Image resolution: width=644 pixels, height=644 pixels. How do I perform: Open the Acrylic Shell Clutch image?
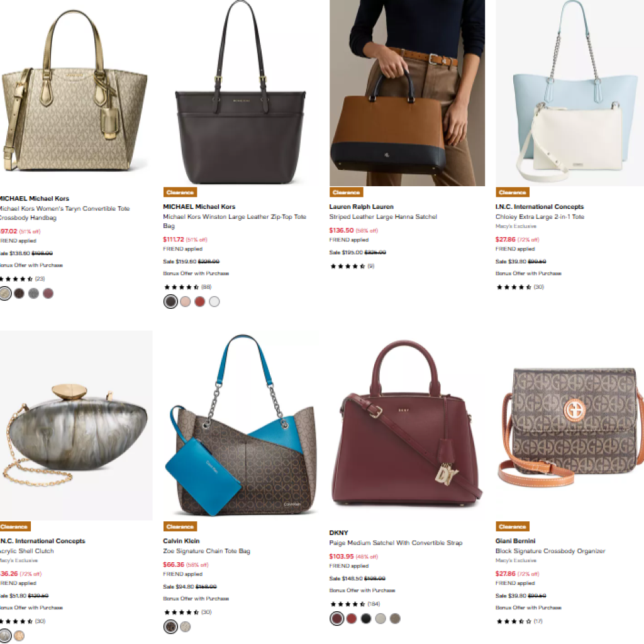pos(76,426)
